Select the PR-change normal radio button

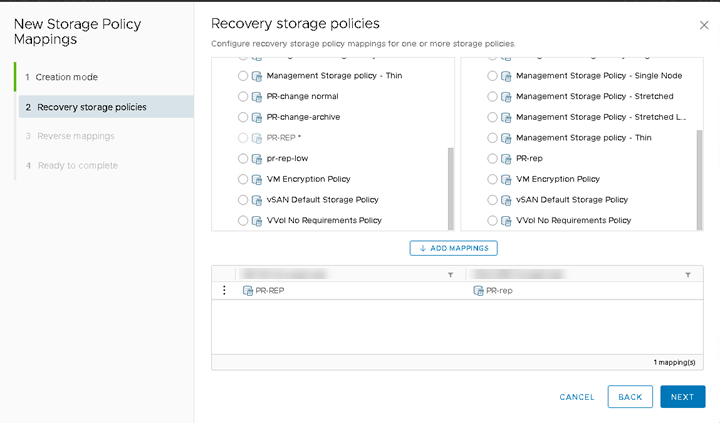[x=243, y=96]
